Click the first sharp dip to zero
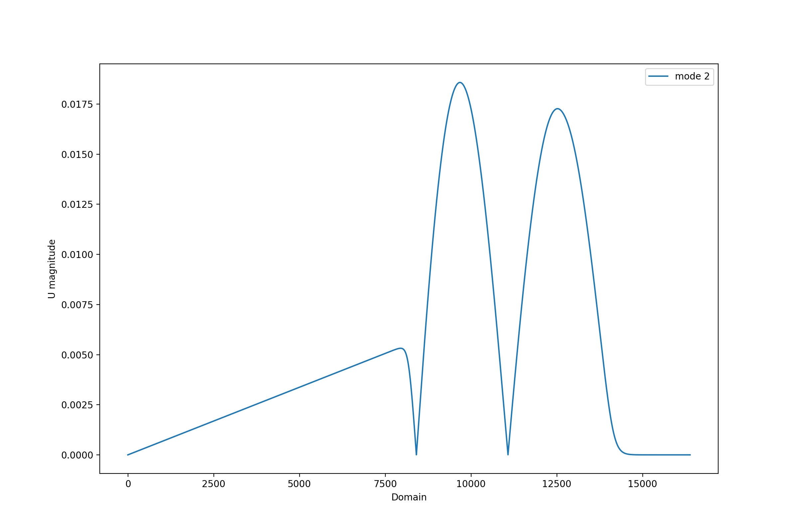Viewport: 798px width, 532px height. 416,454
